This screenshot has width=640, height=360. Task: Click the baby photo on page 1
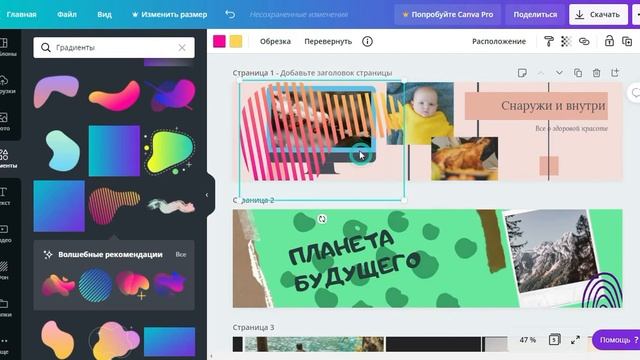(420, 113)
